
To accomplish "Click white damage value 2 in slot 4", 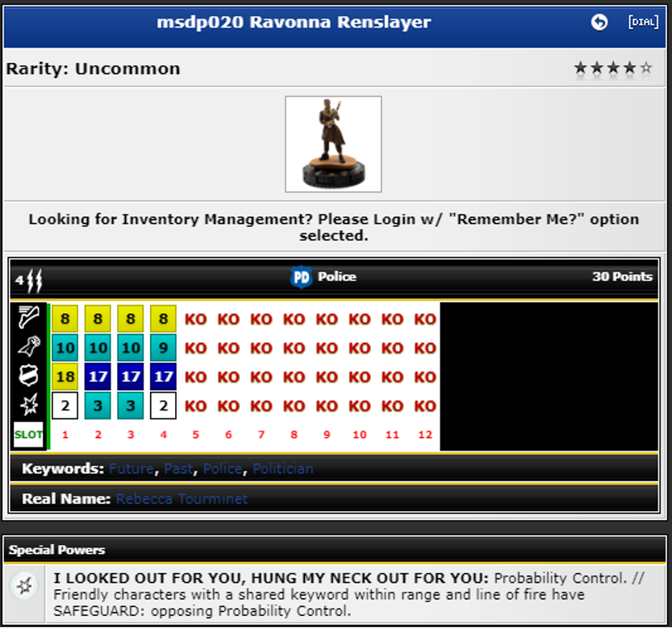I will click(163, 405).
